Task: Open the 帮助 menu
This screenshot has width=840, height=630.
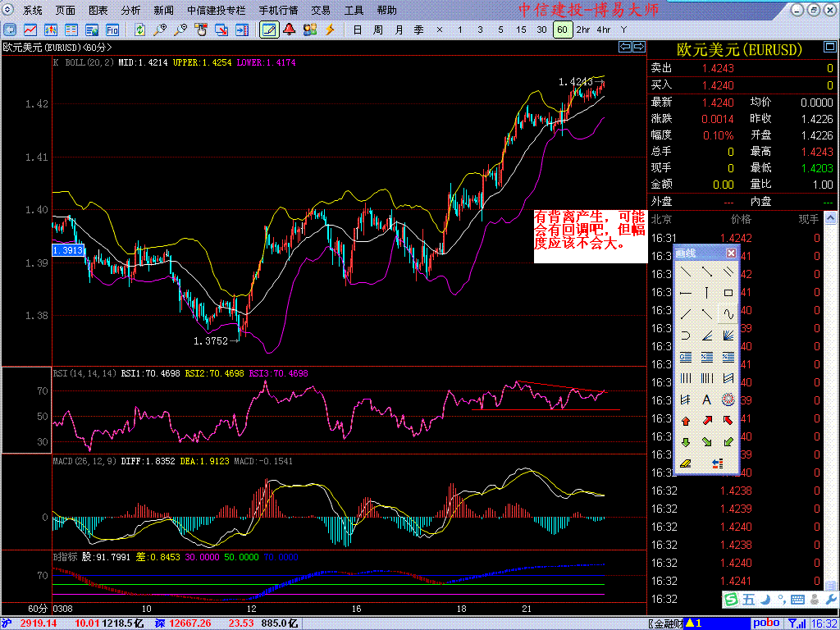Action: coord(387,10)
